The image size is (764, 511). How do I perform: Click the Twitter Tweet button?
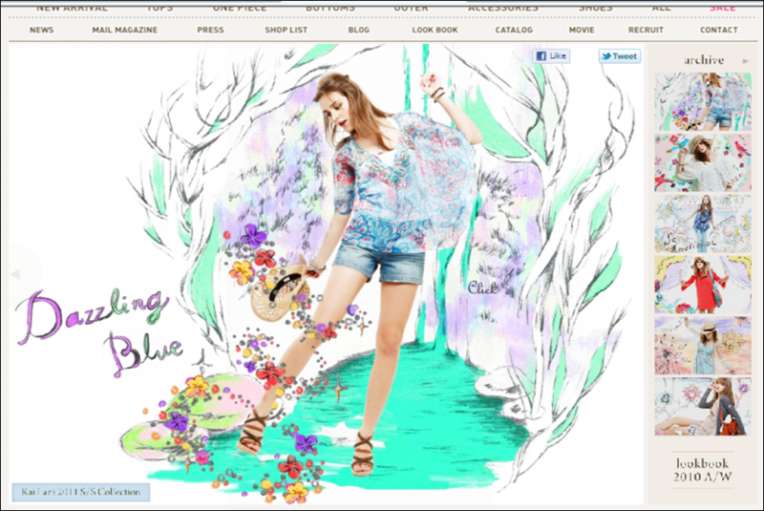(619, 56)
